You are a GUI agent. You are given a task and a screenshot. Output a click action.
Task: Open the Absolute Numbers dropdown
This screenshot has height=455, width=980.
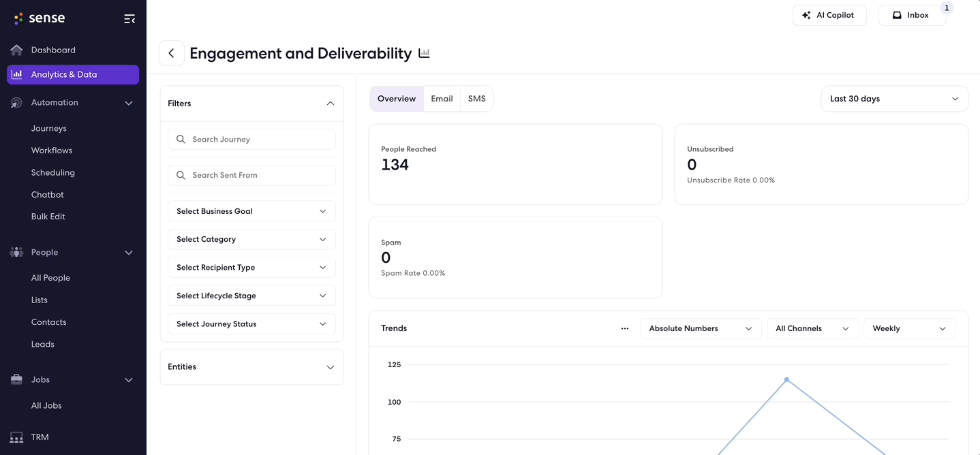(701, 328)
